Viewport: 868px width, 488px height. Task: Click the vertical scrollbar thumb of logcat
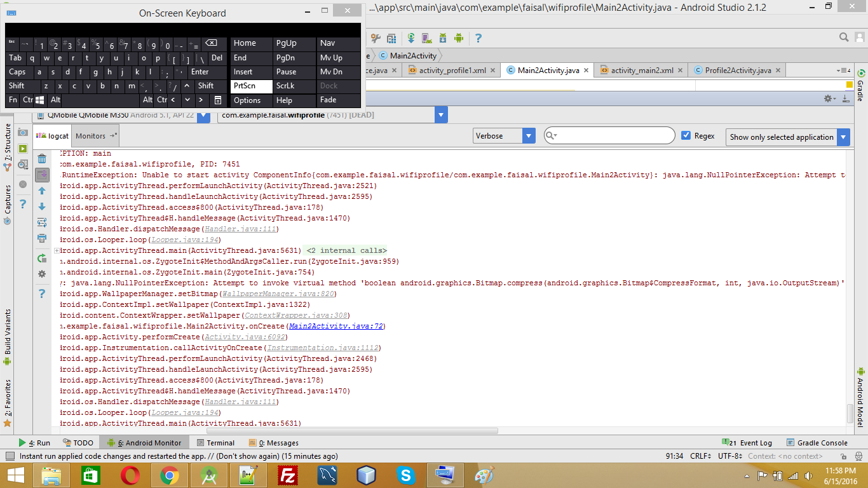pos(850,413)
